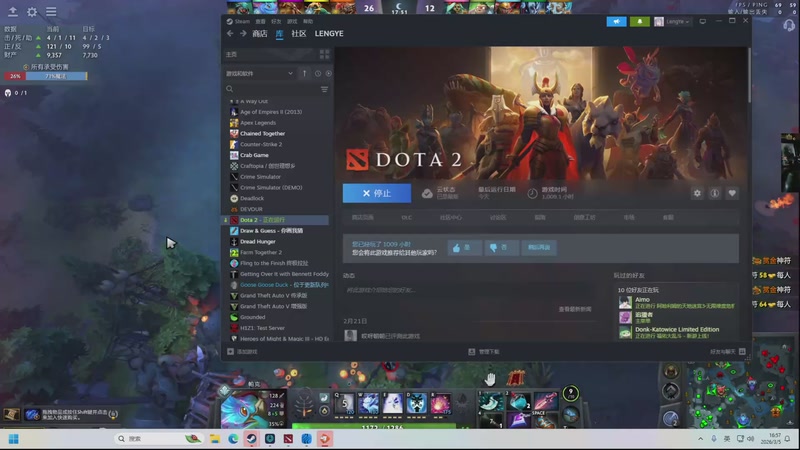
Task: Recommend Dota 2 with thumbs-up 是
Action: pyautogui.click(x=464, y=247)
